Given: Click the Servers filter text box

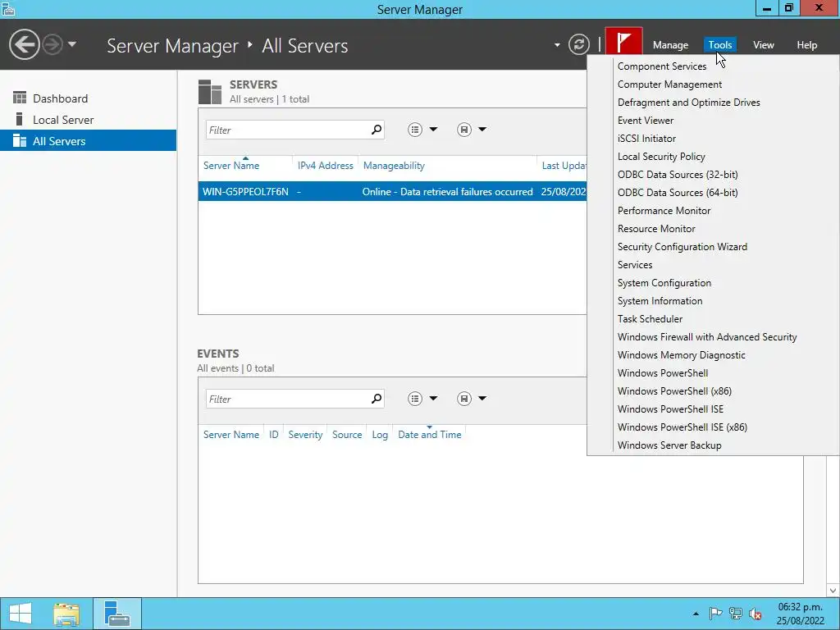Looking at the screenshot, I should click(x=288, y=130).
